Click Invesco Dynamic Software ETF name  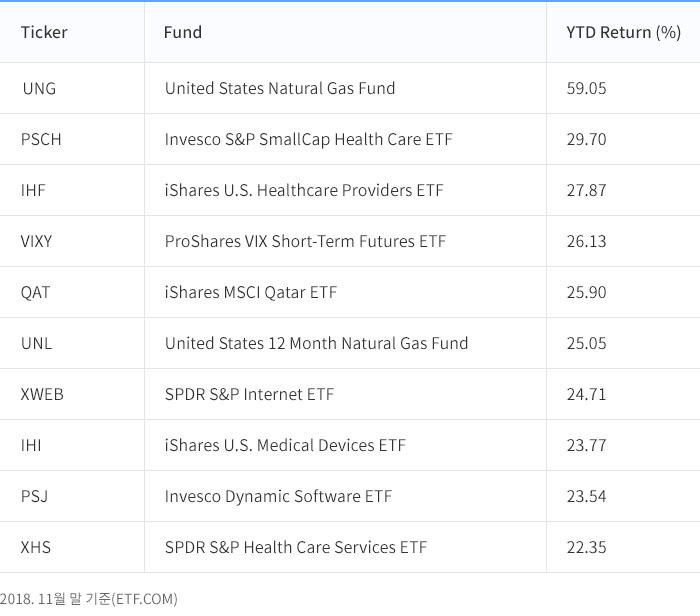coord(278,496)
